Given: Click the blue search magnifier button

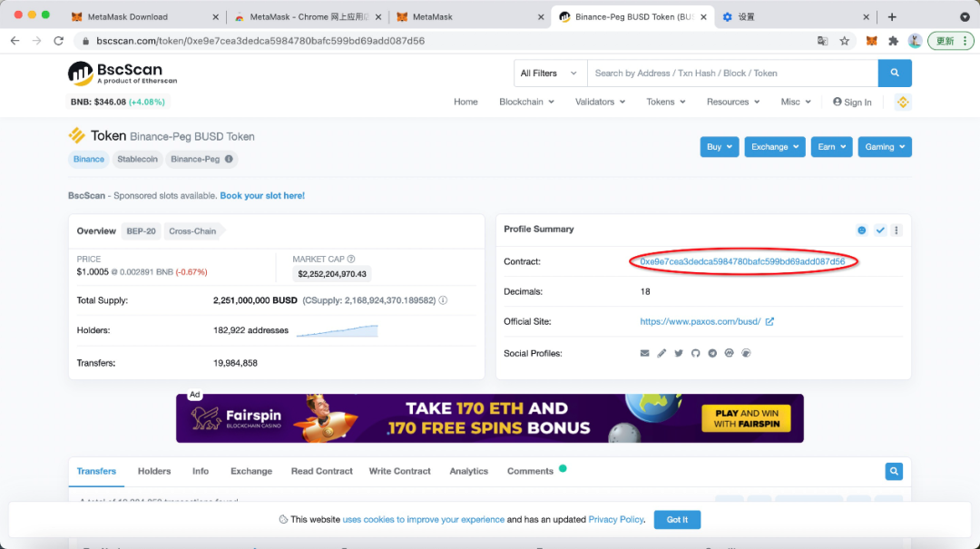Looking at the screenshot, I should 895,74.
